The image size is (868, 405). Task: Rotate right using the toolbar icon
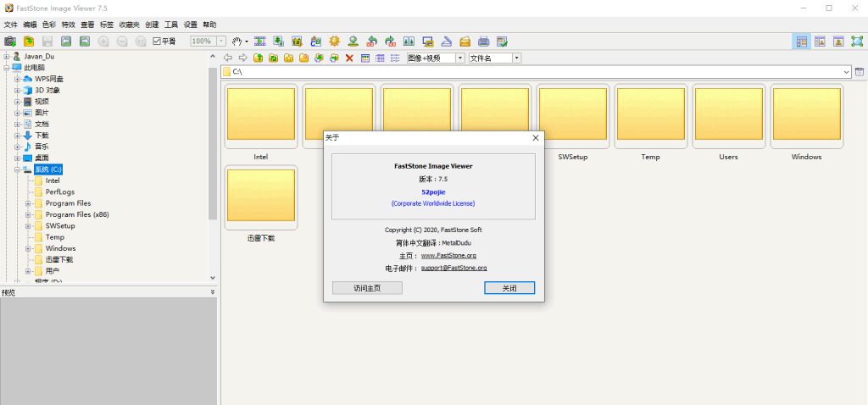point(390,41)
